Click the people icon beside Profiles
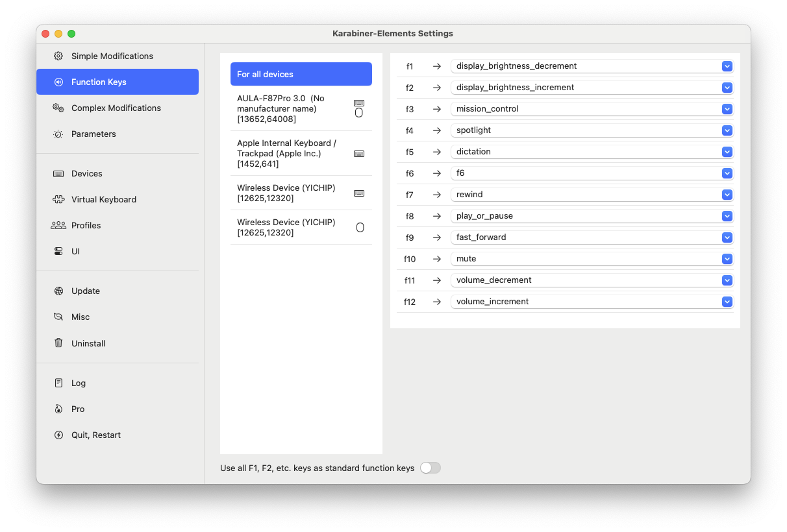 point(58,225)
